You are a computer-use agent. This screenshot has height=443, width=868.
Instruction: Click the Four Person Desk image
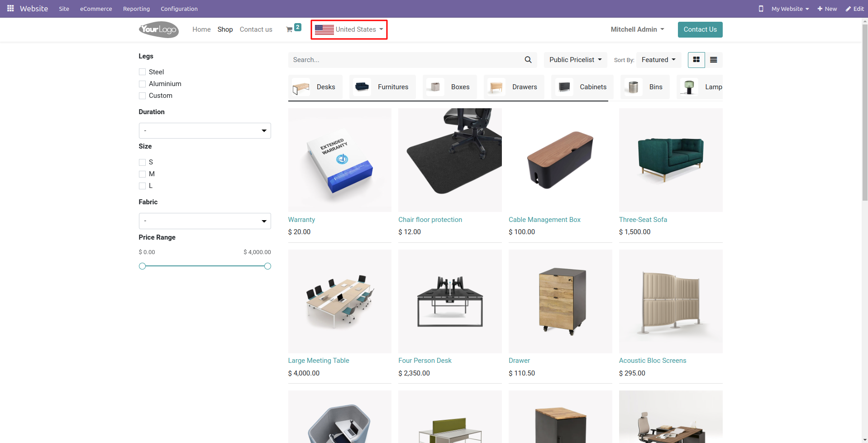pyautogui.click(x=450, y=301)
